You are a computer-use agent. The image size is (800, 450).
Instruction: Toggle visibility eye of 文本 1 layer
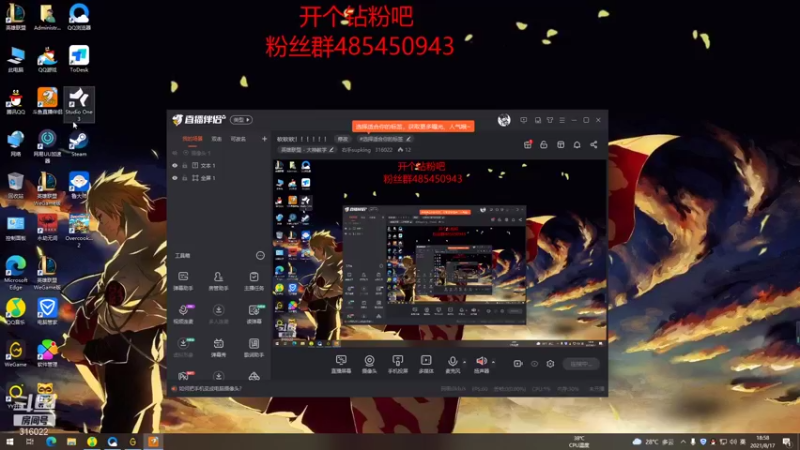click(x=174, y=165)
